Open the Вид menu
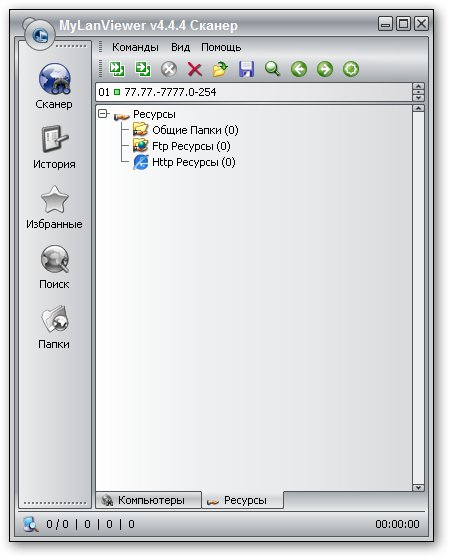 click(180, 47)
